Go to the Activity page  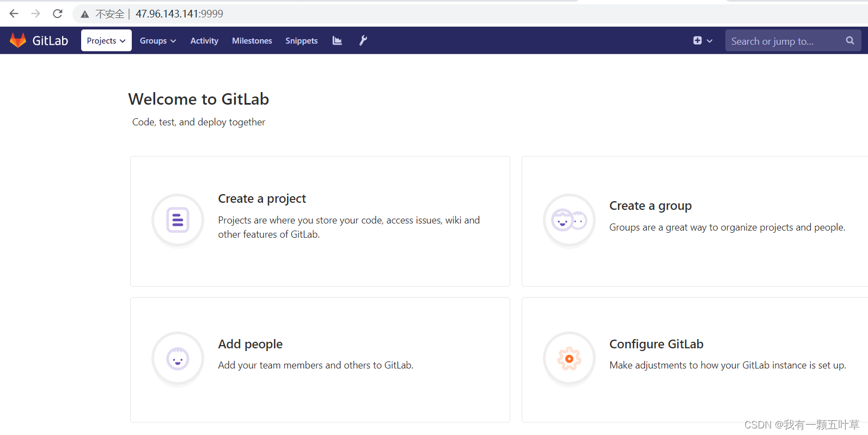[204, 40]
